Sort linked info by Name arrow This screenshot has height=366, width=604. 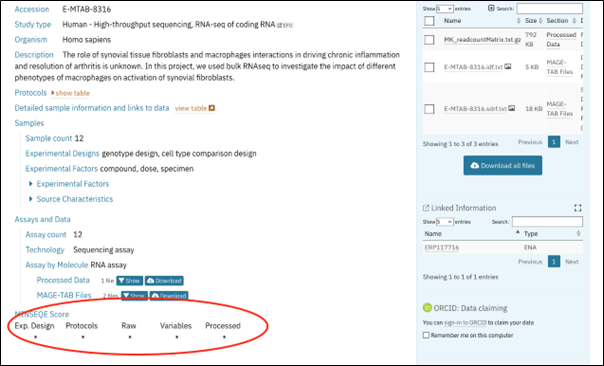(x=518, y=233)
